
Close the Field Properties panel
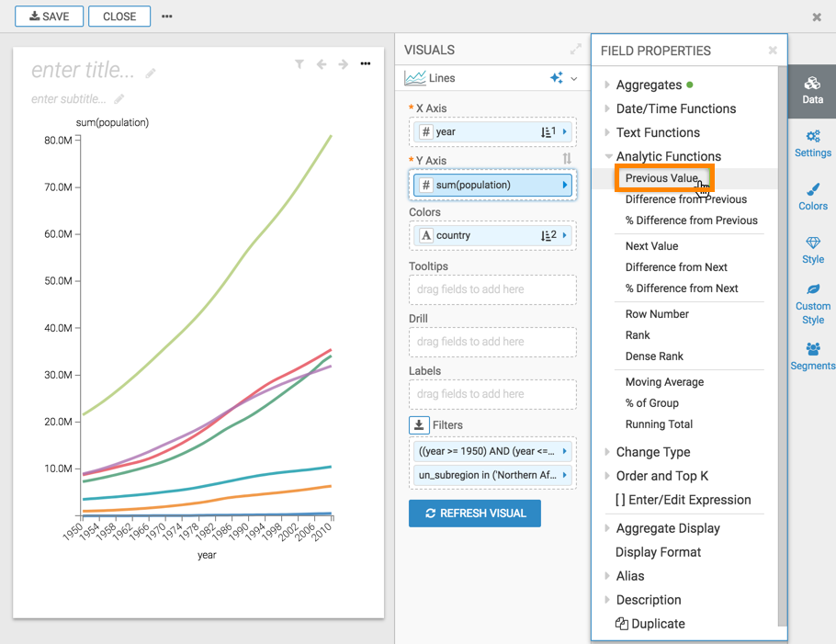pos(773,51)
